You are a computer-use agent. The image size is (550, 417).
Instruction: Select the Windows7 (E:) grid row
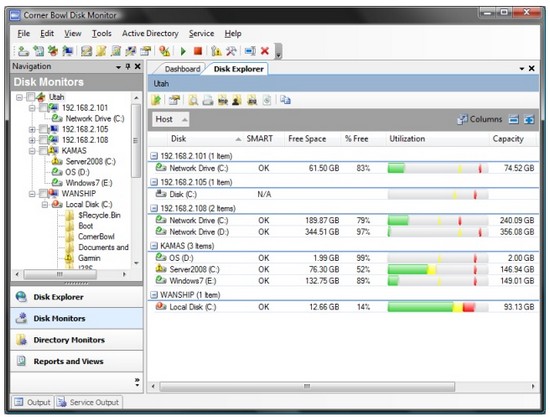343,281
